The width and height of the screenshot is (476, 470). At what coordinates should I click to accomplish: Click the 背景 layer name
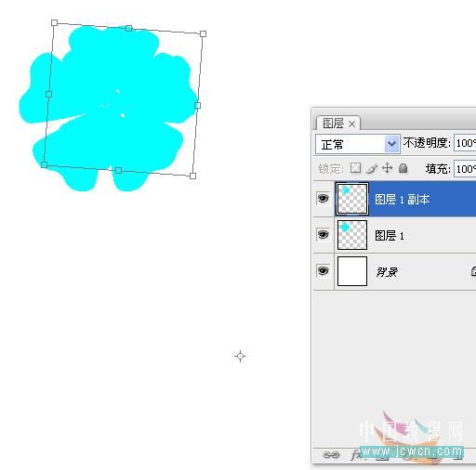pyautogui.click(x=387, y=272)
